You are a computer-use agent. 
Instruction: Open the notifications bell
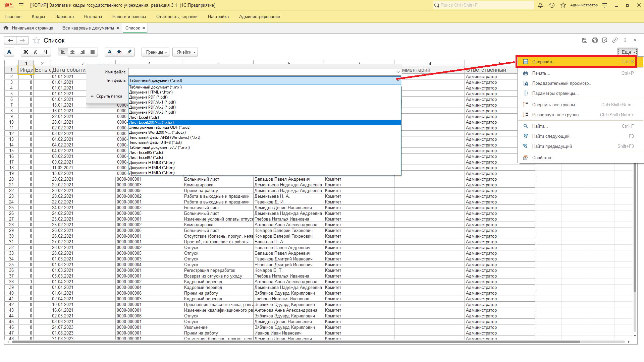pos(540,5)
